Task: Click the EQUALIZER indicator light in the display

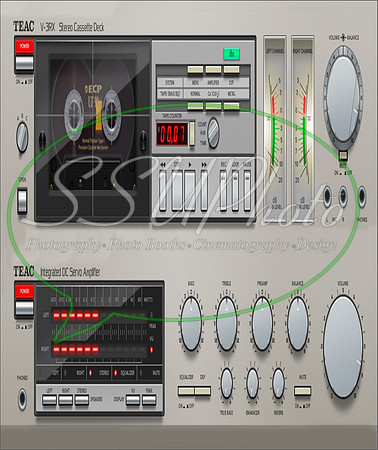Action: pyautogui.click(x=116, y=373)
